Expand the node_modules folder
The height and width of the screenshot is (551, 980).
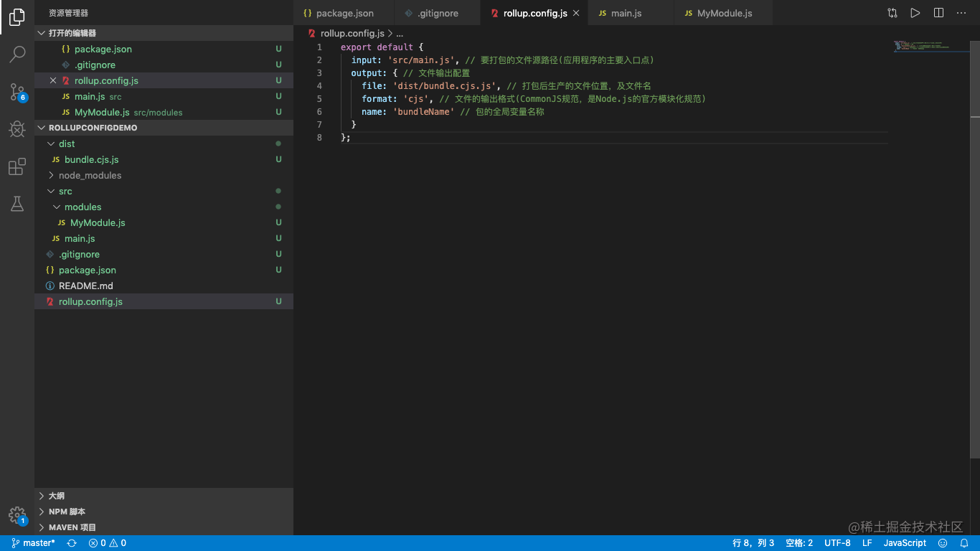[x=164, y=175]
